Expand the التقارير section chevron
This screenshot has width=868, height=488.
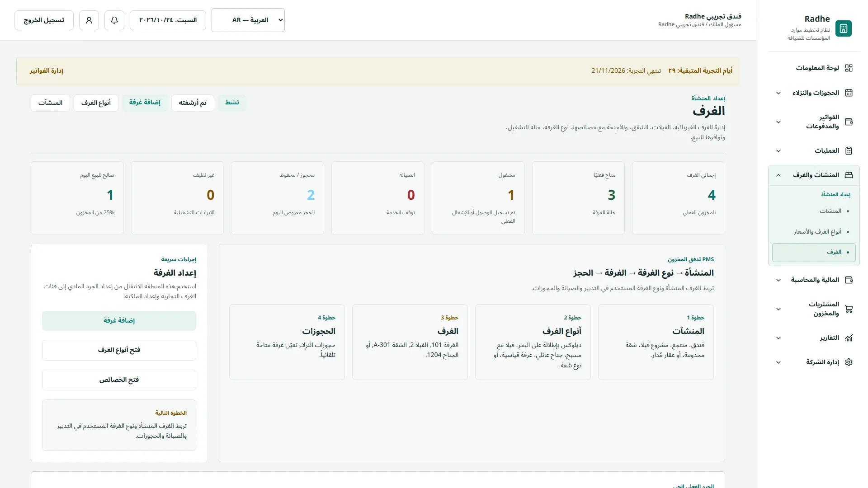tap(778, 338)
